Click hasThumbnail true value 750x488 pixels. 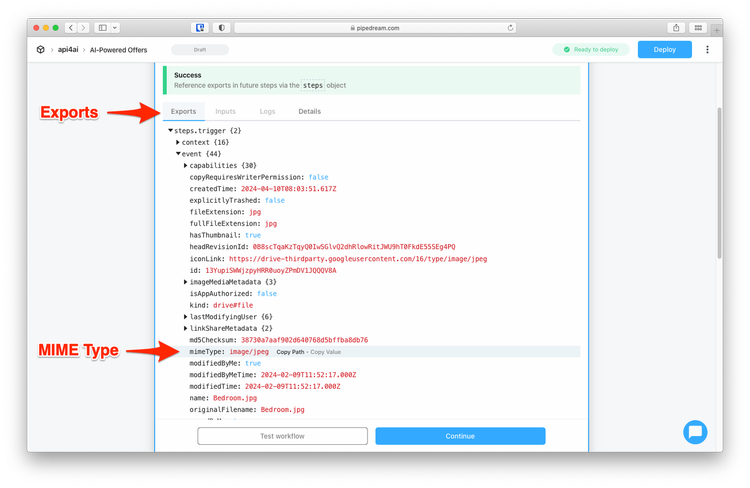(x=253, y=235)
